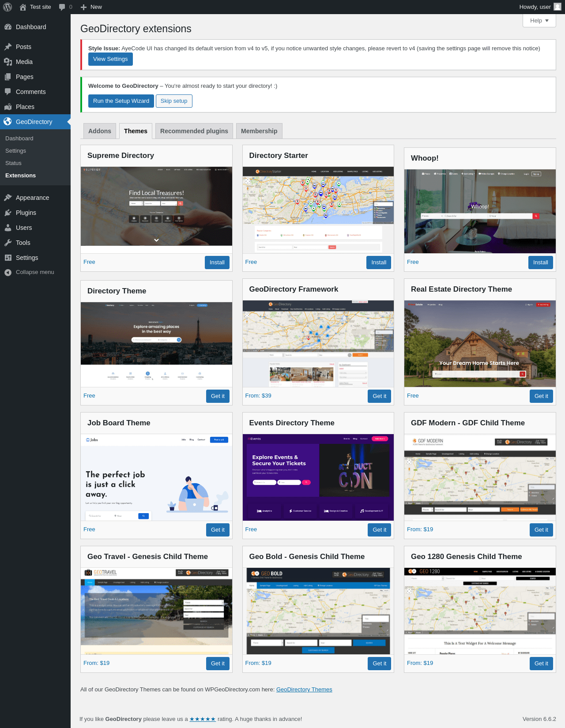The image size is (565, 728).
Task: Click the Comments icon in sidebar
Action: click(8, 92)
